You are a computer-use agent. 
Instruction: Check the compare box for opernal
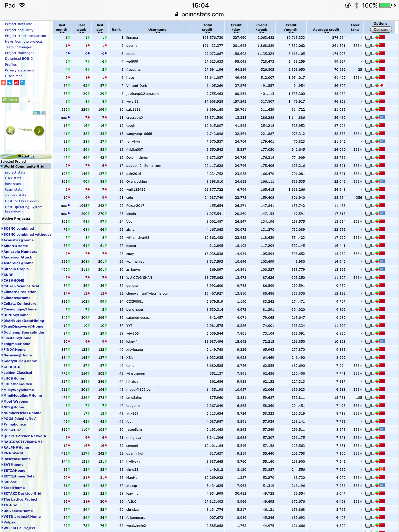point(368,45)
